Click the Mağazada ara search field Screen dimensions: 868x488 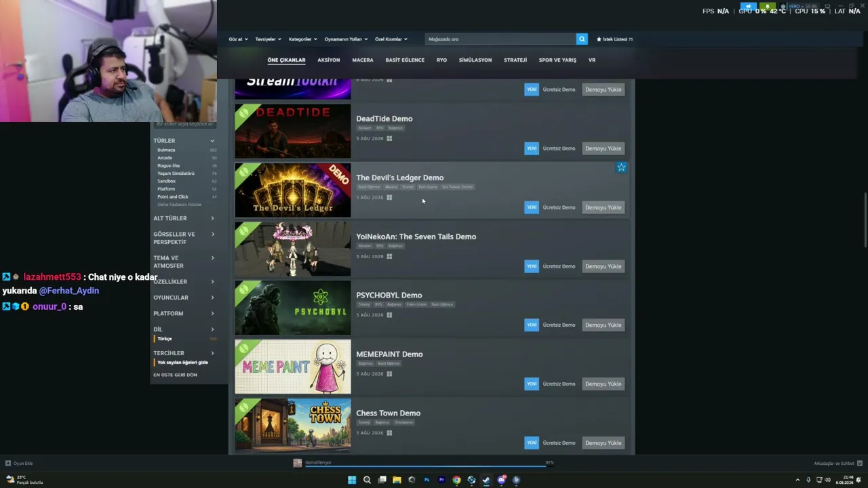[x=500, y=39]
